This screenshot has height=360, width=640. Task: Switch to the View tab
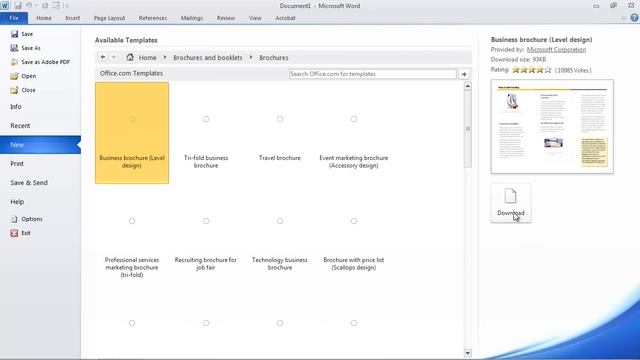[255, 18]
